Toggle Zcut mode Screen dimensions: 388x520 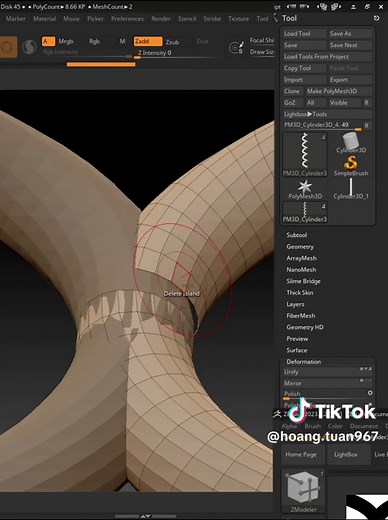pyautogui.click(x=202, y=41)
